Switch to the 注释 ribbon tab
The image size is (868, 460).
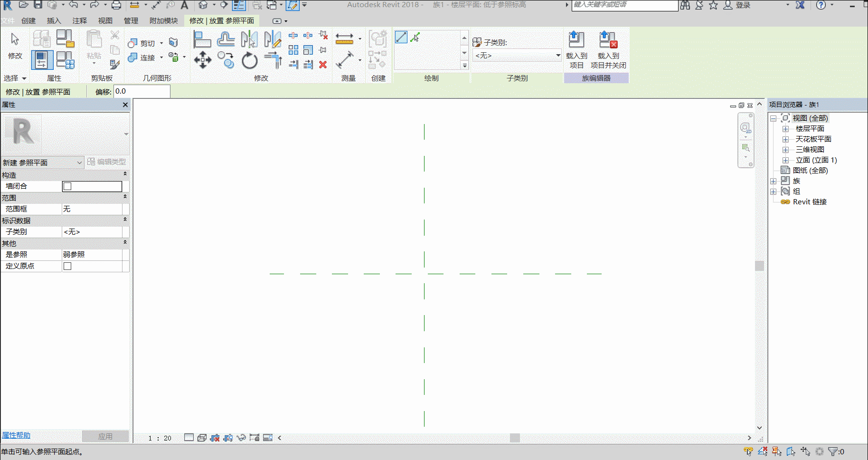[80, 21]
